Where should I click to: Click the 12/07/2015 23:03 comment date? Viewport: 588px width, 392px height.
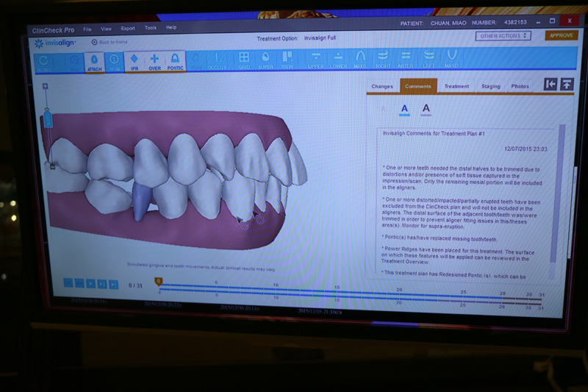coord(526,149)
